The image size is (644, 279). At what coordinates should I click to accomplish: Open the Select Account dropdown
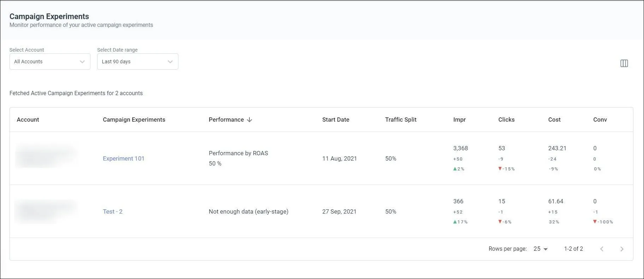coord(50,62)
